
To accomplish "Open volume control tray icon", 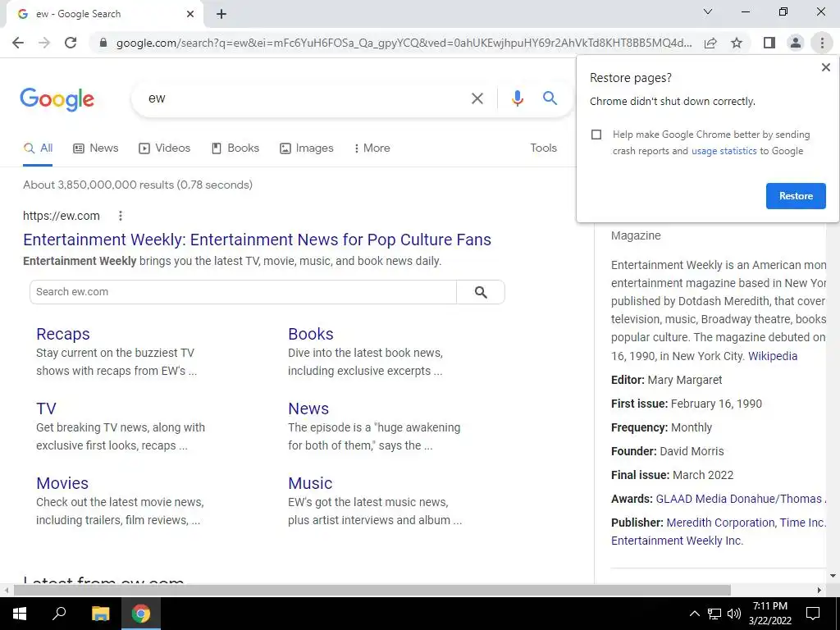I will (734, 614).
